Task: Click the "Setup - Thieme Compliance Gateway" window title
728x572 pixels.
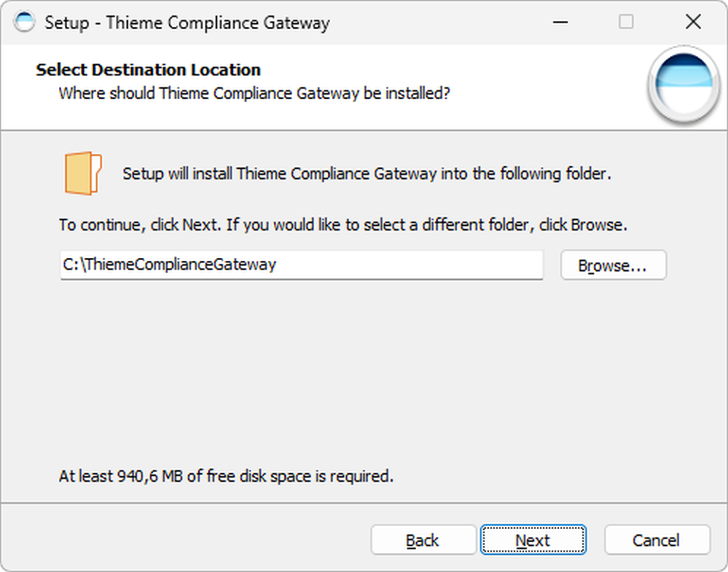Action: 187,23
